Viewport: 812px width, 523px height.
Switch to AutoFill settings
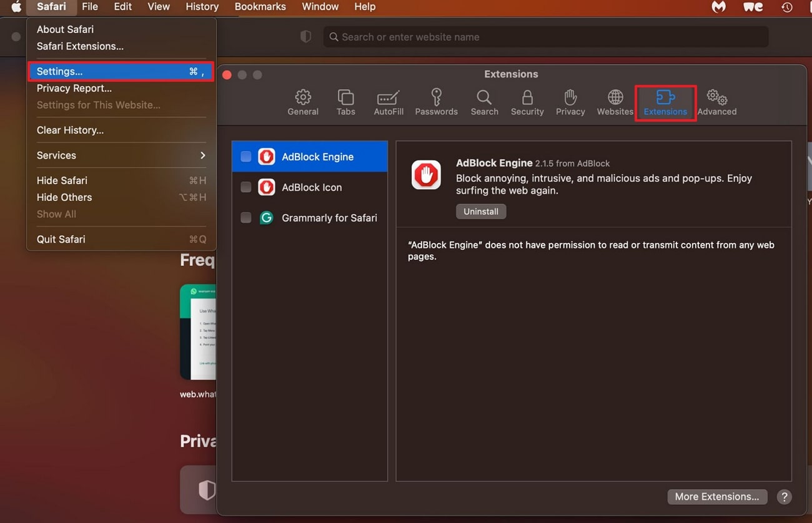pos(389,102)
